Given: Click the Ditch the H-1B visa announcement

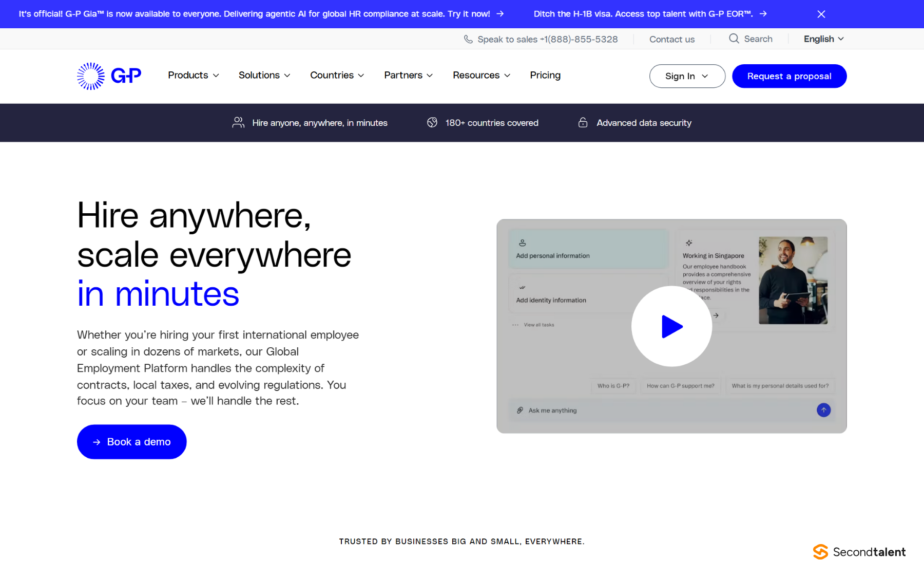Looking at the screenshot, I should pyautogui.click(x=643, y=14).
